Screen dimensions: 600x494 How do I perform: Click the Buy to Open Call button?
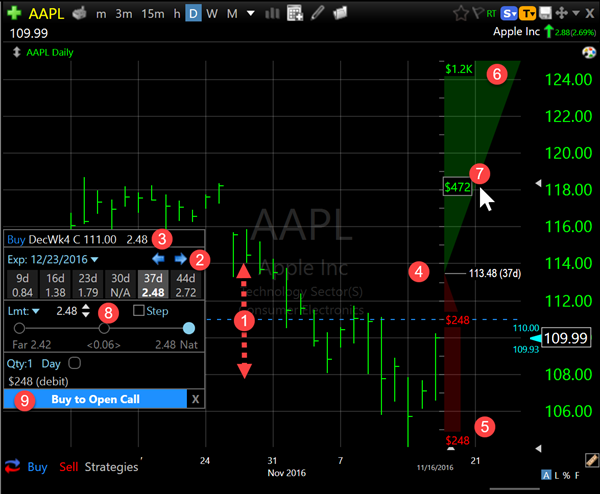tap(95, 399)
